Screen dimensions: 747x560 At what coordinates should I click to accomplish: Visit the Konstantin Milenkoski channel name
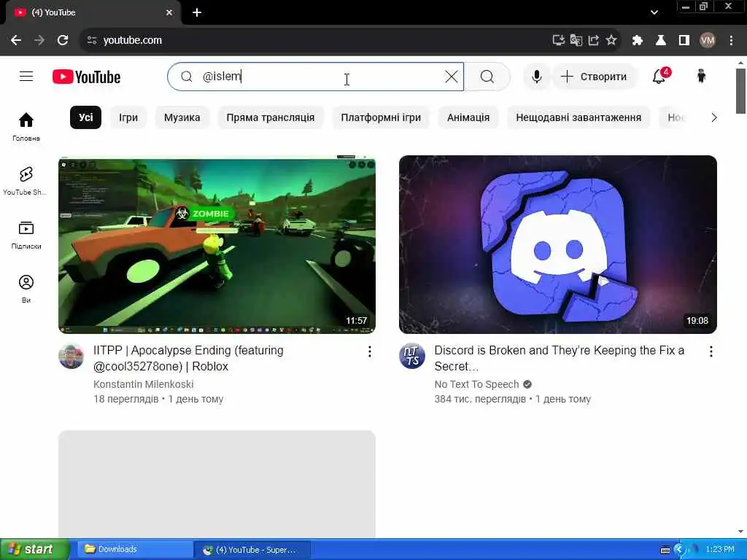coord(144,384)
